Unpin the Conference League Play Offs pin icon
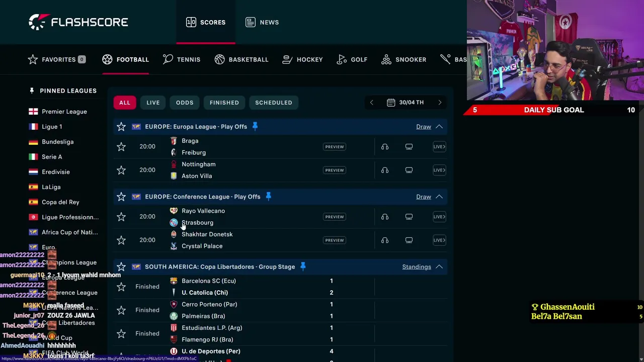Viewport: 644px width, 362px height. tap(268, 196)
